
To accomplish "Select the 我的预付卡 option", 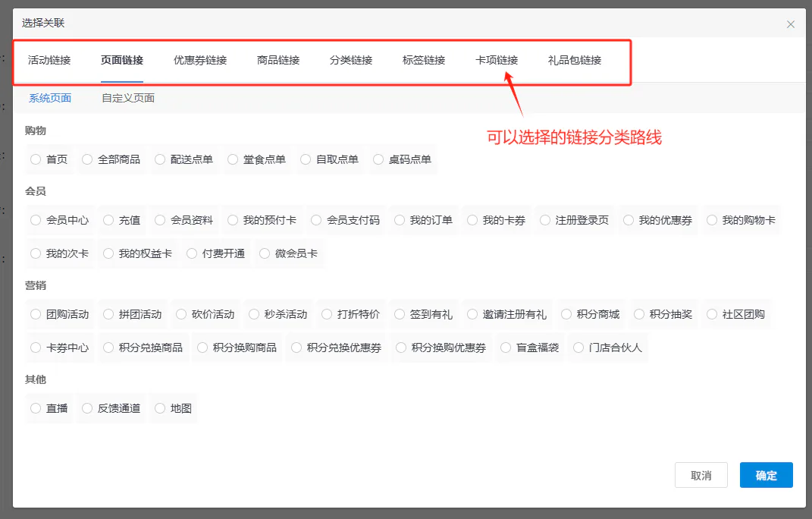I will tap(233, 220).
